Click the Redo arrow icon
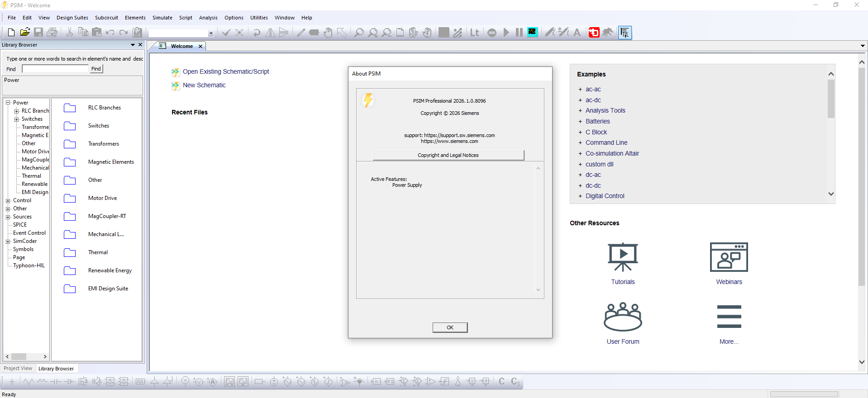 tap(124, 32)
